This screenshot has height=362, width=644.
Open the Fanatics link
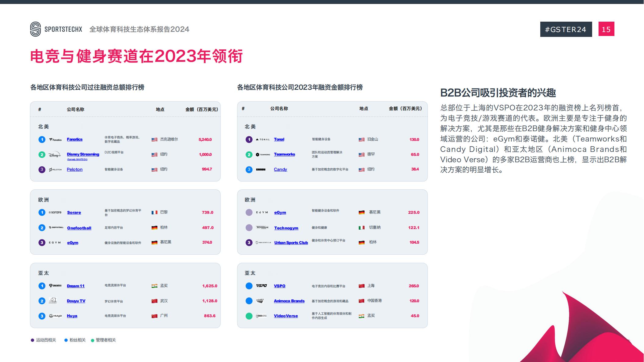click(75, 139)
